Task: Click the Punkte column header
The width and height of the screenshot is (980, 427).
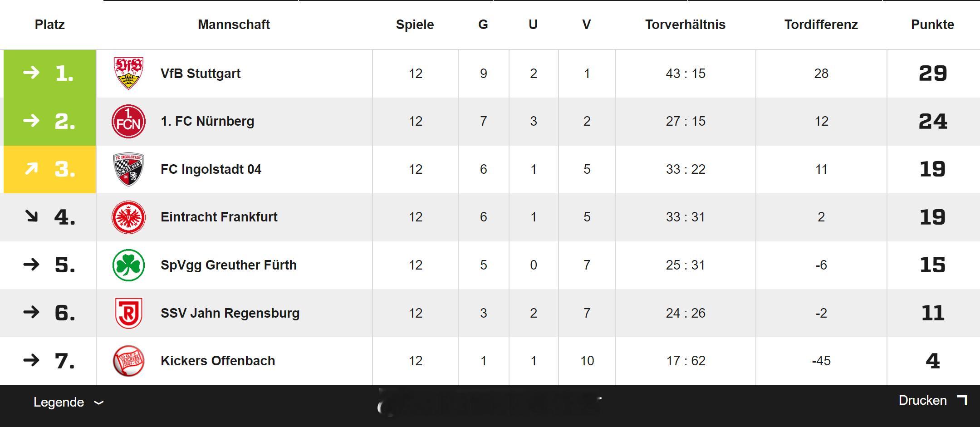Action: coord(932,25)
